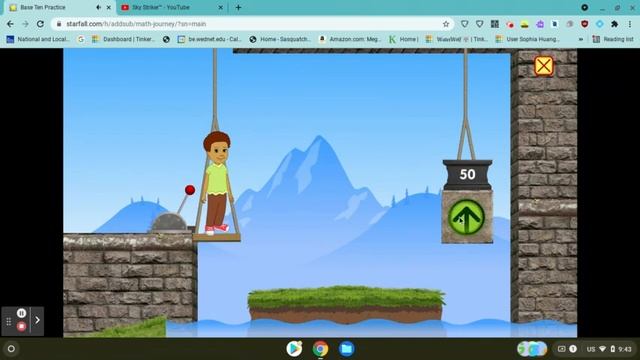Screen dimensions: 640x360
Task: Open Home - Sasquatch bookmark
Action: pos(280,39)
